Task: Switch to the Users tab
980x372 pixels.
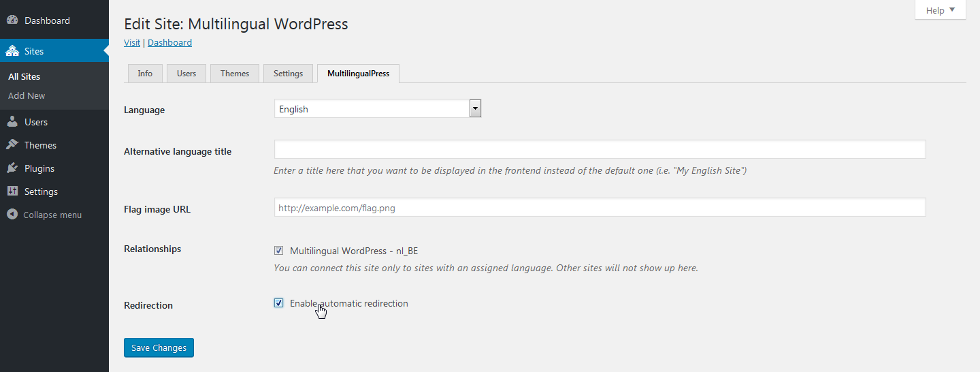Action: click(x=186, y=74)
